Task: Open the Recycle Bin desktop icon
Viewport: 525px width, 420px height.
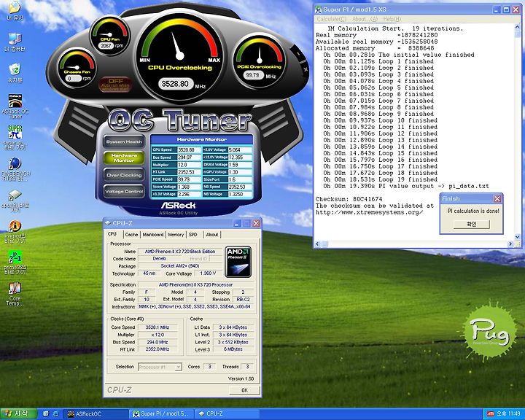Action: tap(15, 74)
